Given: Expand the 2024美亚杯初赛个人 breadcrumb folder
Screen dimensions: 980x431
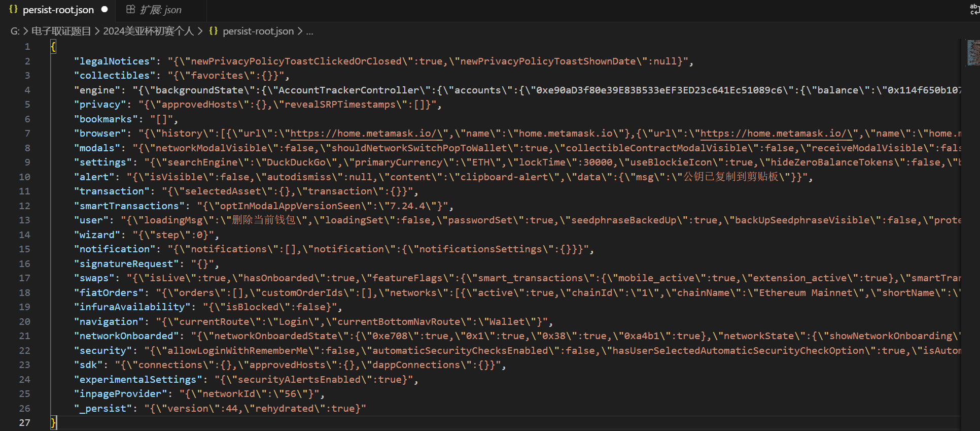Looking at the screenshot, I should [148, 31].
